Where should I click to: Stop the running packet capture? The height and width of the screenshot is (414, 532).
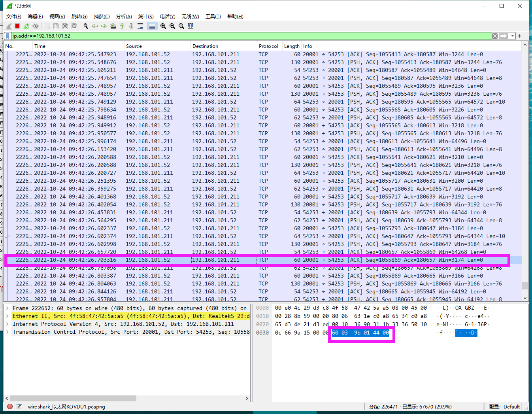click(x=17, y=26)
